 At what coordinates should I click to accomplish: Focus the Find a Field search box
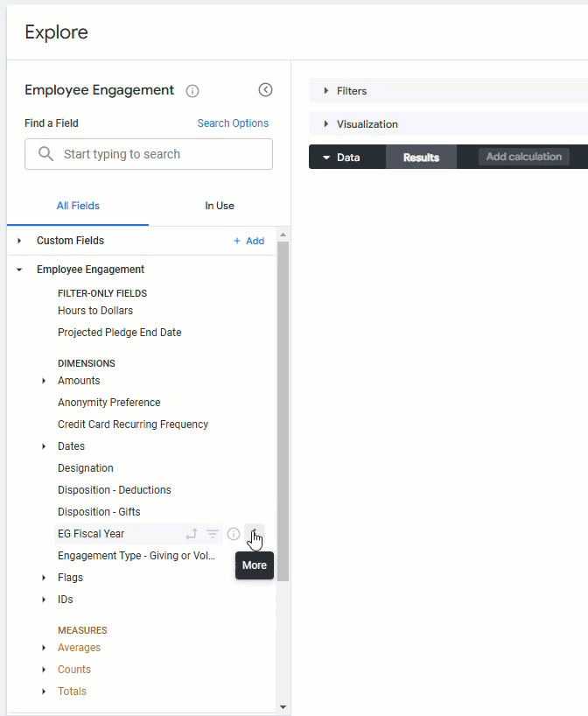click(x=149, y=154)
